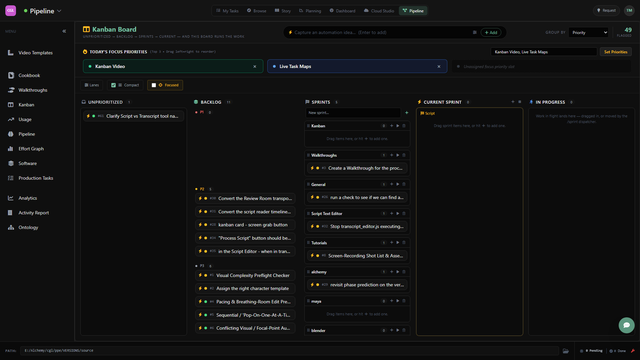Click the folder icon beside the path field
The image size is (640, 360).
[x=565, y=351]
